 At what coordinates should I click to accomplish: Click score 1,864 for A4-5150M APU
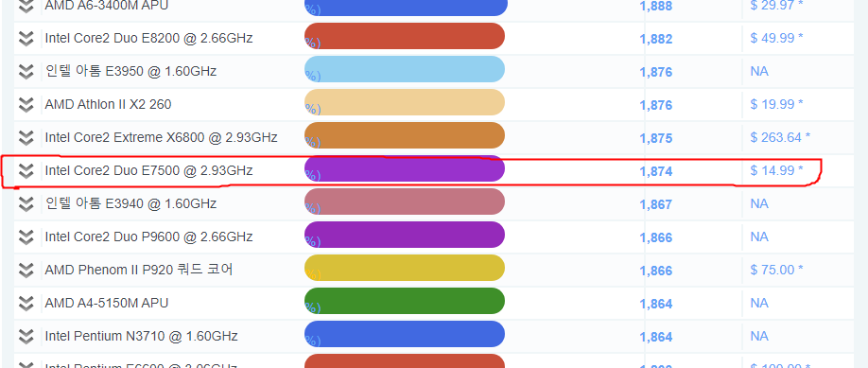(x=656, y=304)
